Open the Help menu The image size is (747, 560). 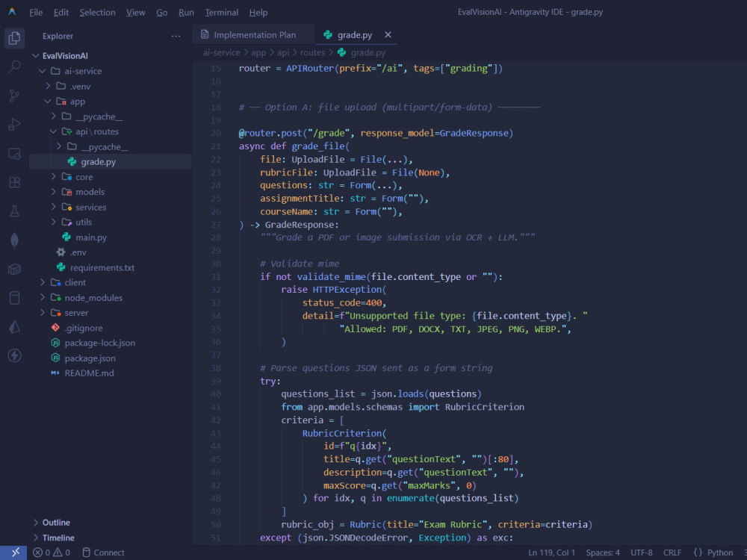[x=258, y=13]
